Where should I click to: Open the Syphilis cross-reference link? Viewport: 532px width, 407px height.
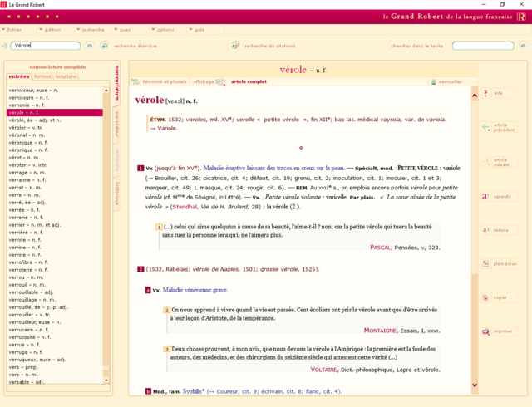pyautogui.click(x=194, y=391)
